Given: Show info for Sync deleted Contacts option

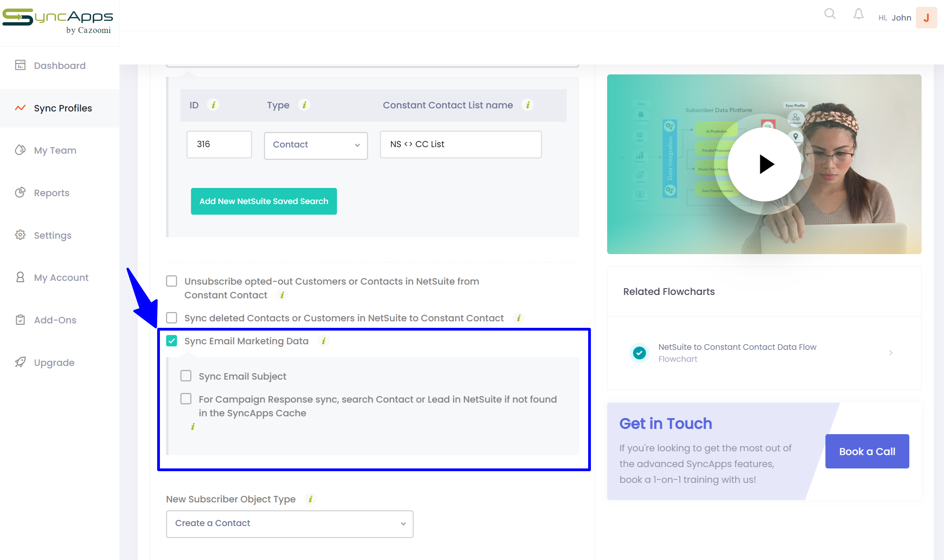Looking at the screenshot, I should click(519, 318).
